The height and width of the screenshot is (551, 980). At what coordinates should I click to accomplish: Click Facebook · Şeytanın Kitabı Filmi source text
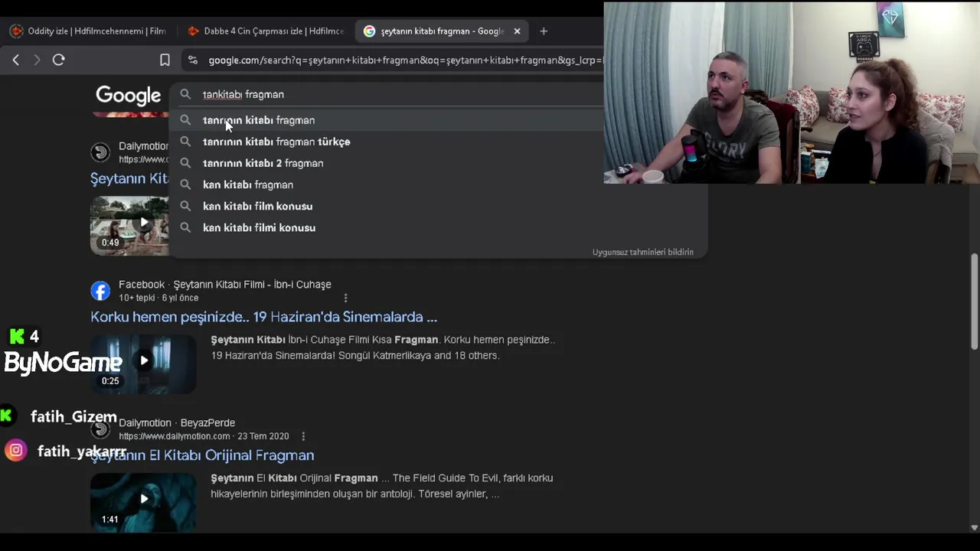225,284
